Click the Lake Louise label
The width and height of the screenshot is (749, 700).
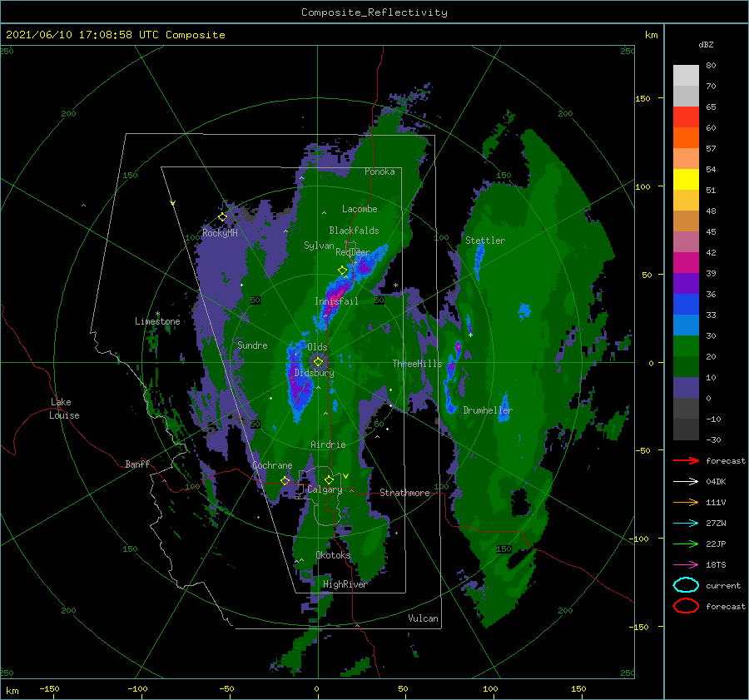pyautogui.click(x=65, y=409)
